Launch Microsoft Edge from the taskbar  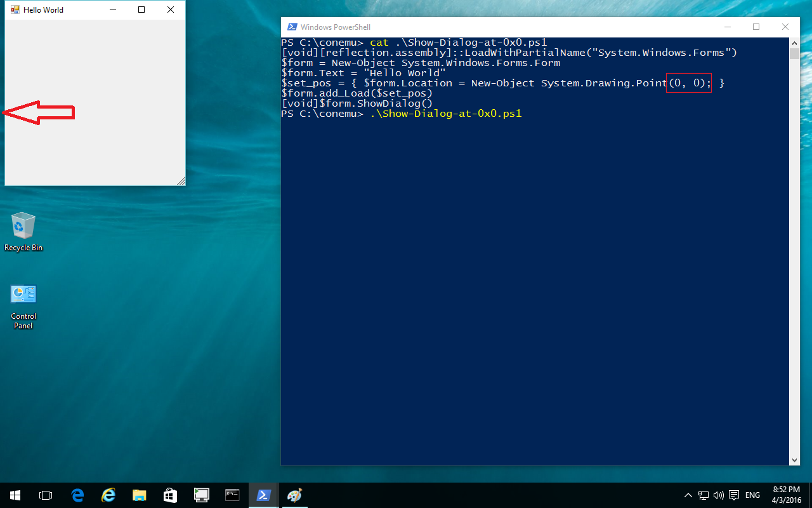77,495
